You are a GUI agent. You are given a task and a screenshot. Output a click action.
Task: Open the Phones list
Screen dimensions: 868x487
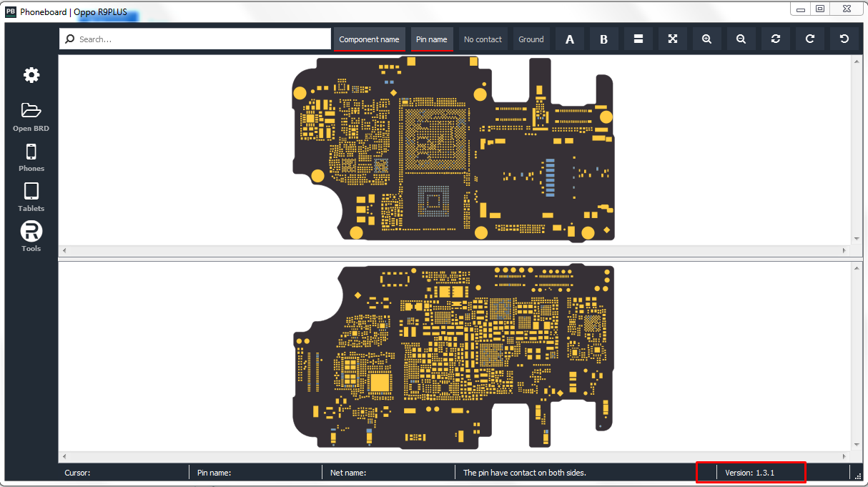(31, 152)
